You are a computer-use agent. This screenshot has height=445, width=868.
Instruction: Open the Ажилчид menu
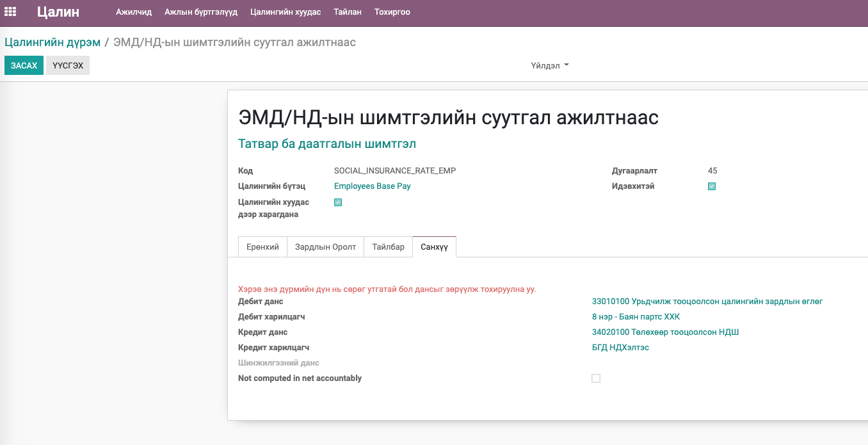pos(134,12)
